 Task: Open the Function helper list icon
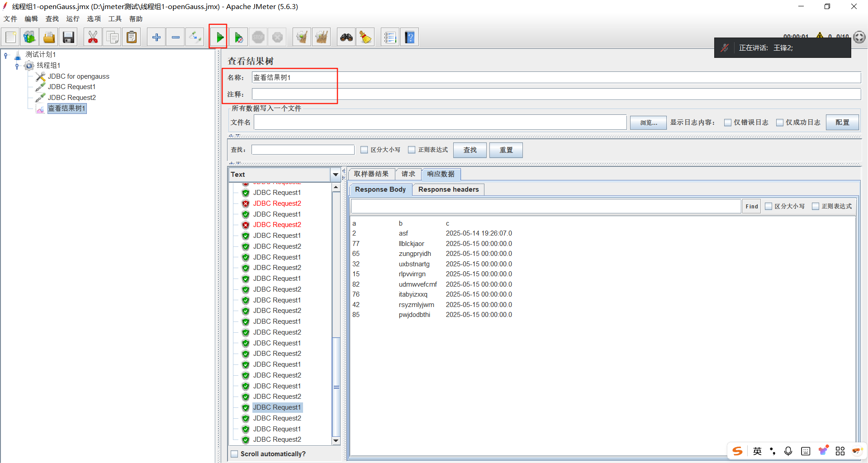(390, 37)
